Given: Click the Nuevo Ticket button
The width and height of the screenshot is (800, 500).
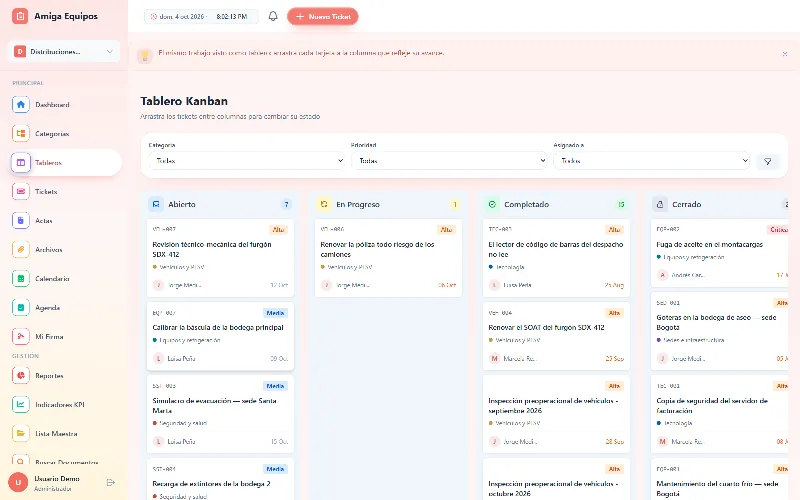Looking at the screenshot, I should (x=322, y=16).
